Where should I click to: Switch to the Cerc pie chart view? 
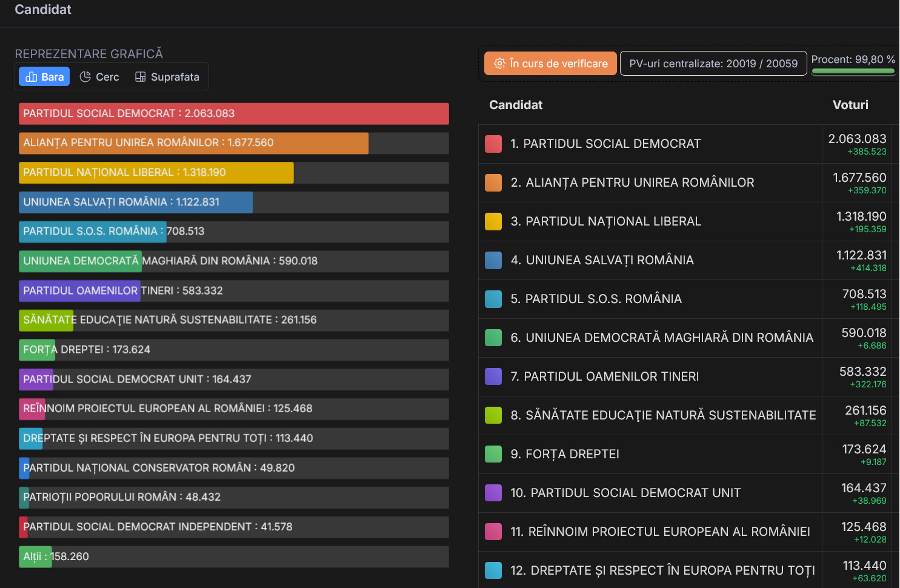coord(100,77)
